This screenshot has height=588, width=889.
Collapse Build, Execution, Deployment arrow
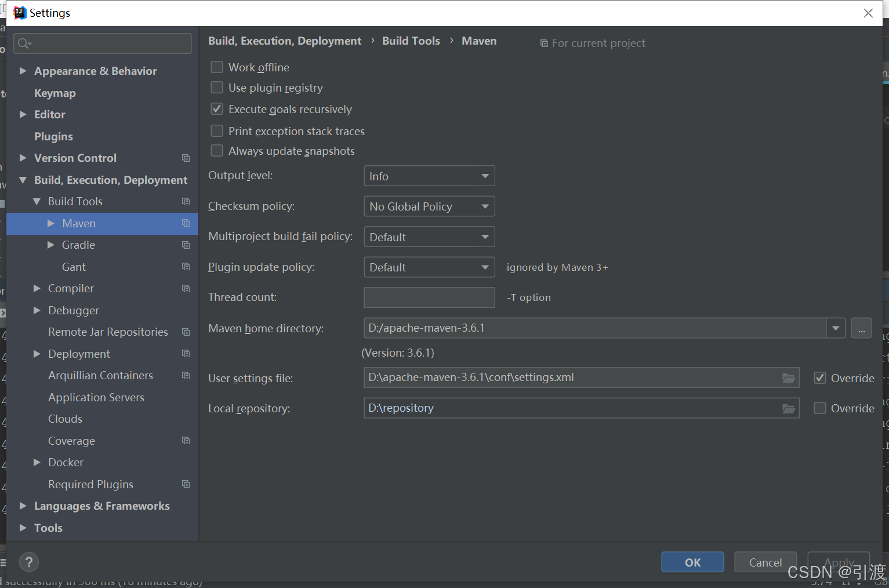pos(23,180)
